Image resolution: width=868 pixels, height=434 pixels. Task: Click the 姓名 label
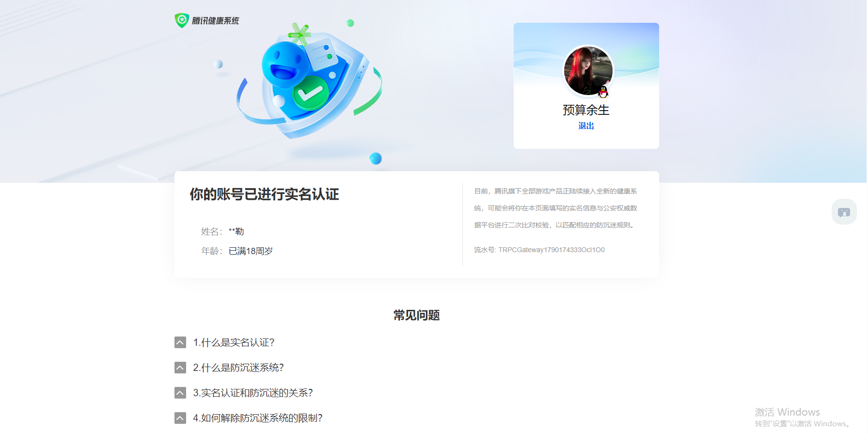pyautogui.click(x=212, y=232)
